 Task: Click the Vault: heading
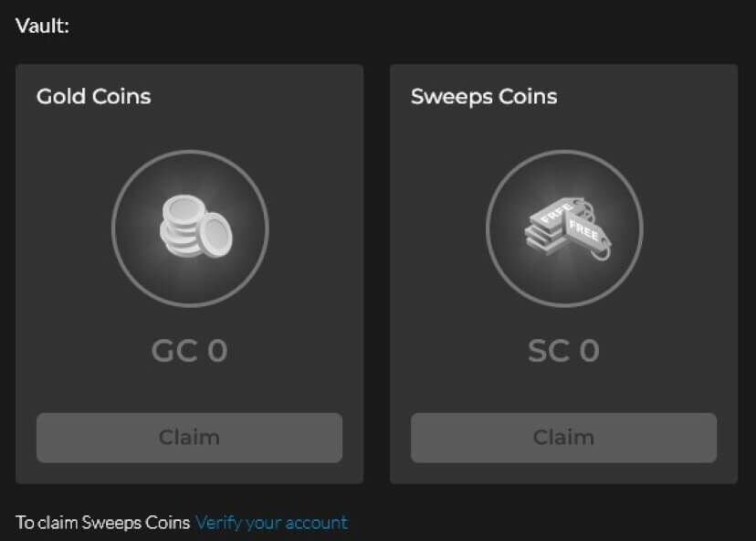click(42, 26)
